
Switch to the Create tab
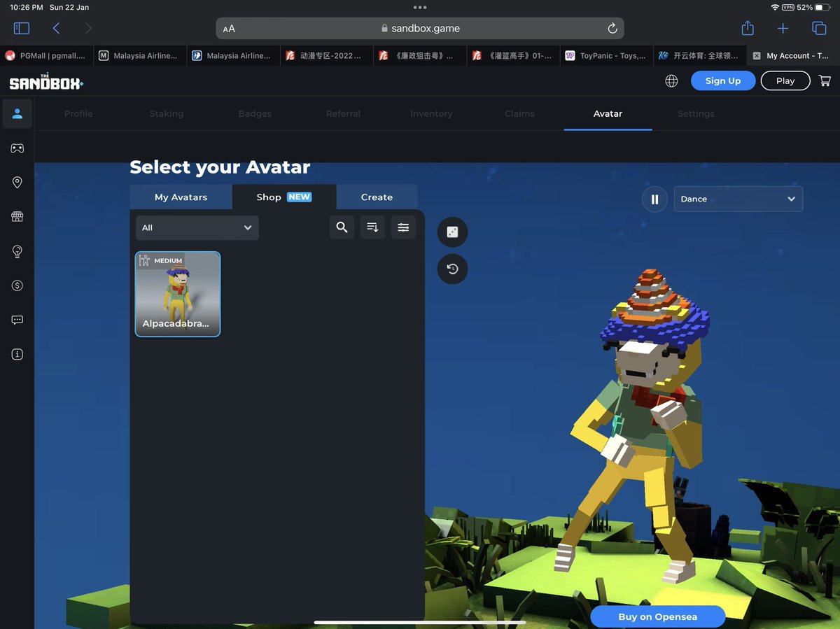click(x=377, y=197)
